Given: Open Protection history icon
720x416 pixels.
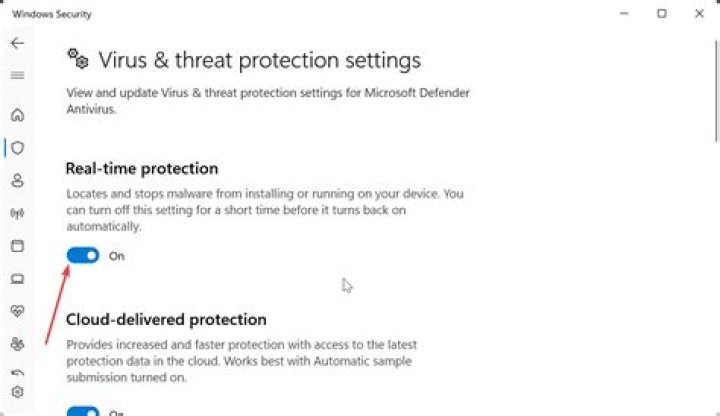Looking at the screenshot, I should click(x=17, y=372).
